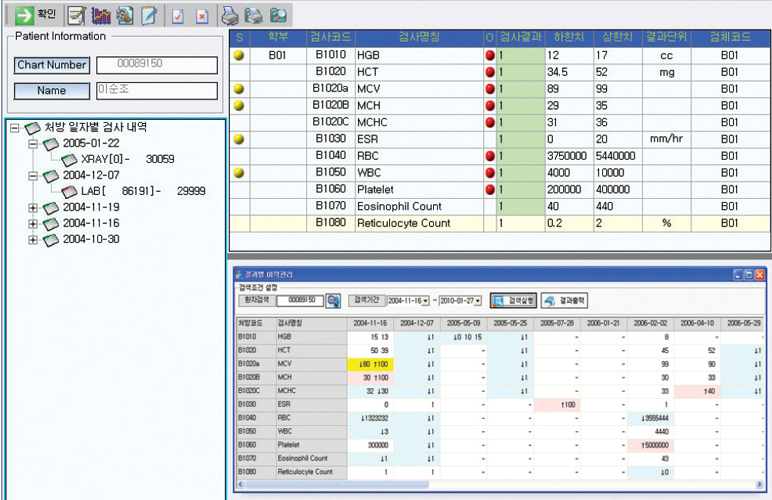The width and height of the screenshot is (772, 500).
Task: Click the yellow status ball in MCH row
Action: pyautogui.click(x=239, y=106)
